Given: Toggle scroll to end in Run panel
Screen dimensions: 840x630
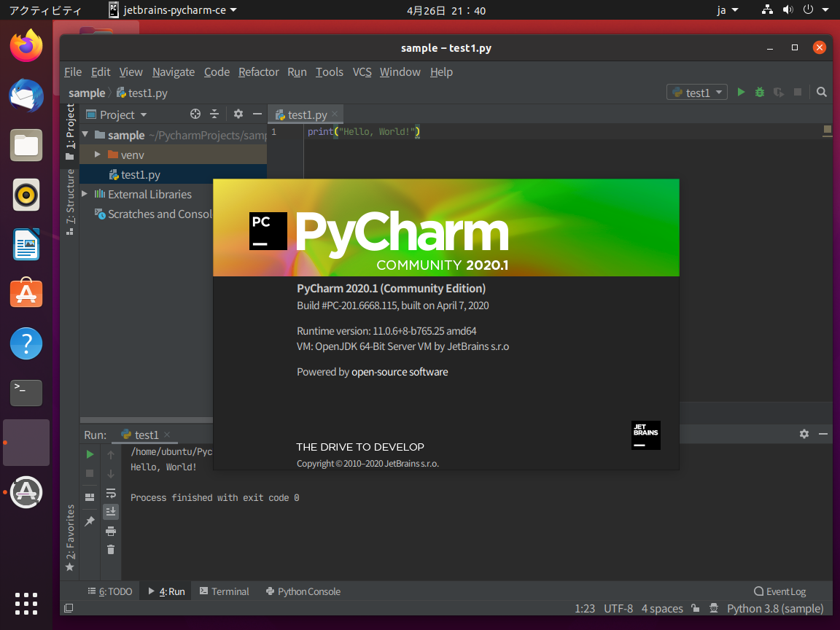Looking at the screenshot, I should pos(111,512).
